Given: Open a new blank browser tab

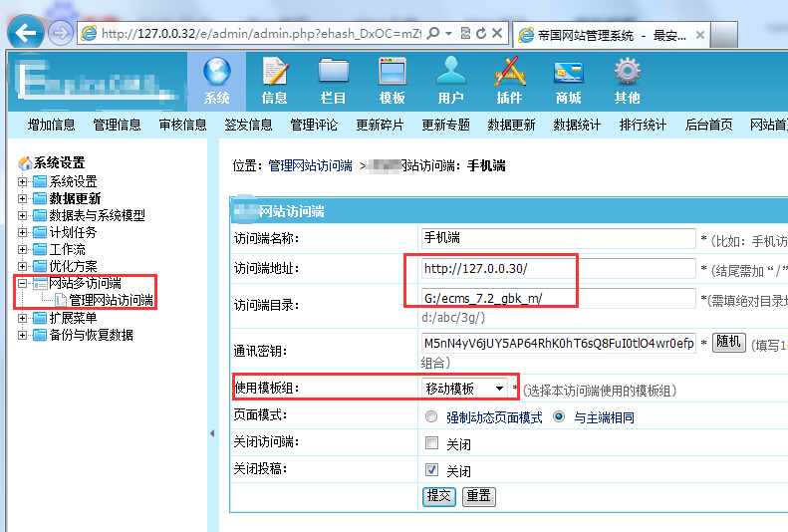Looking at the screenshot, I should tap(724, 35).
